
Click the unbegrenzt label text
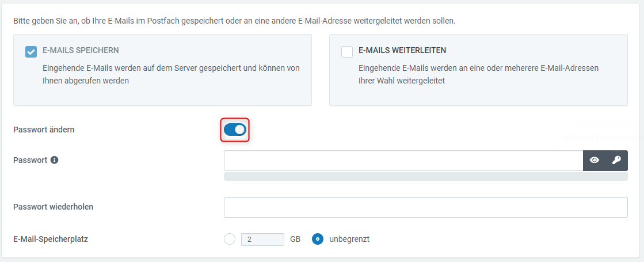349,239
